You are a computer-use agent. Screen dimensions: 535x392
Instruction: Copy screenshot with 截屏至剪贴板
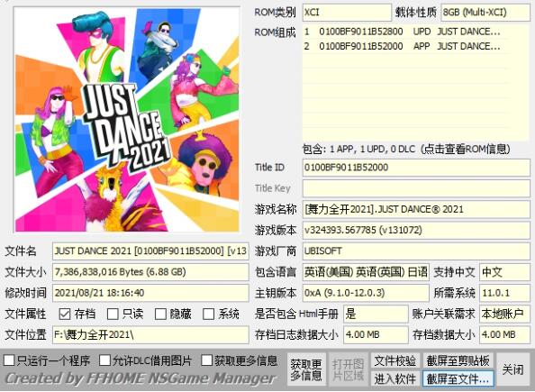(x=458, y=361)
